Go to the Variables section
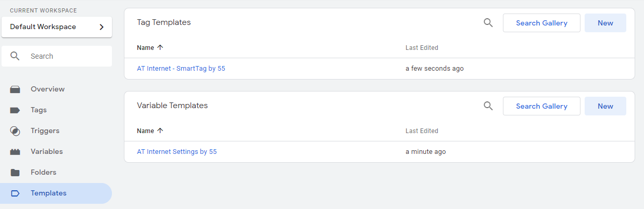 click(46, 152)
